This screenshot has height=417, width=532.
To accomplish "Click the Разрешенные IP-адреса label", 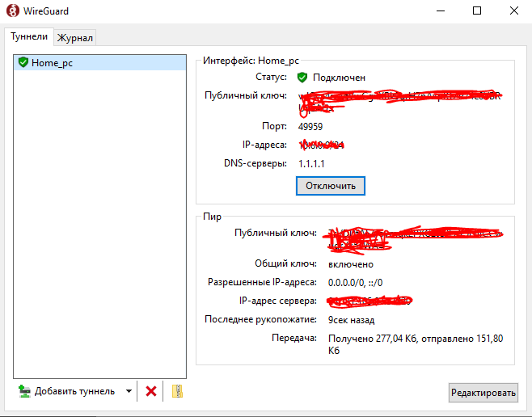I will click(x=262, y=282).
